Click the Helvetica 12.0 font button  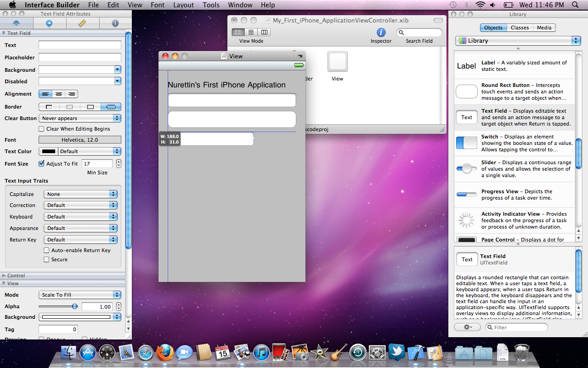[80, 140]
